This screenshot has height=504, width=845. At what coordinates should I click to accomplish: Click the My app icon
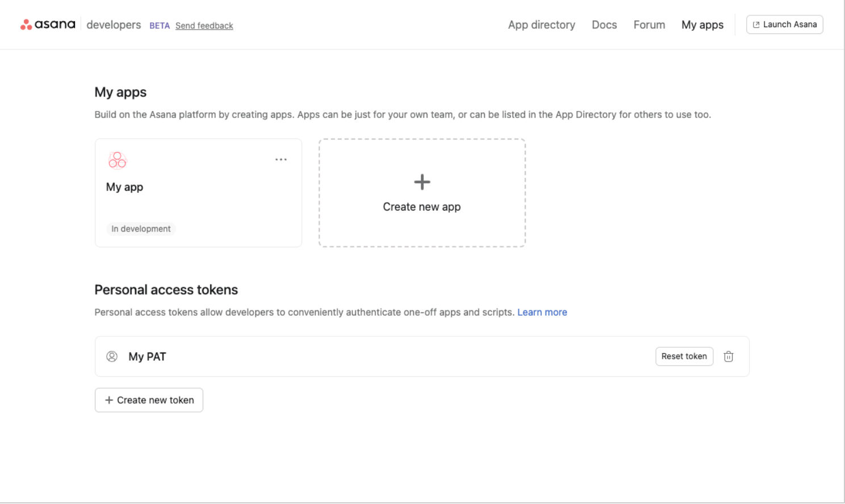[x=117, y=160]
